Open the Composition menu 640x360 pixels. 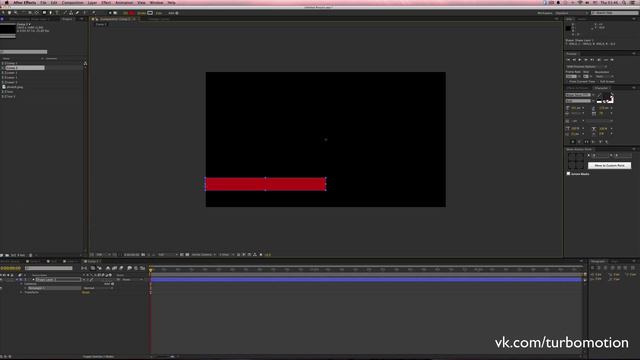(72, 2)
